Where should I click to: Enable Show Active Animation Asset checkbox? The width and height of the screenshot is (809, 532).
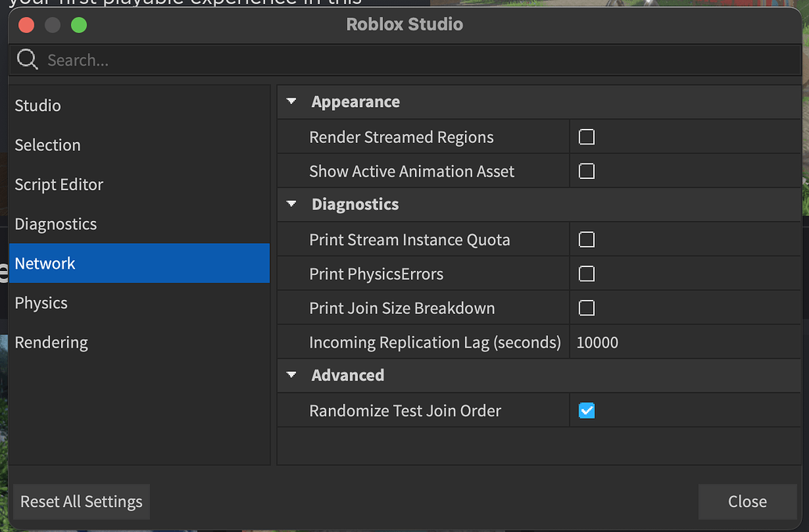pyautogui.click(x=587, y=170)
